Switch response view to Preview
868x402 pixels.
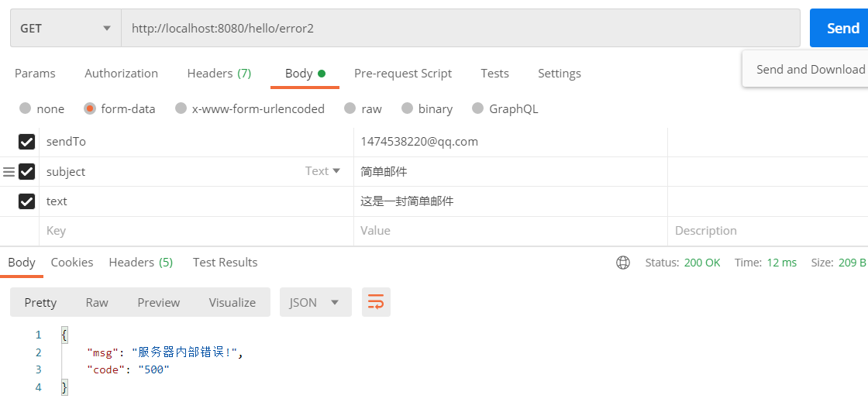pyautogui.click(x=159, y=302)
